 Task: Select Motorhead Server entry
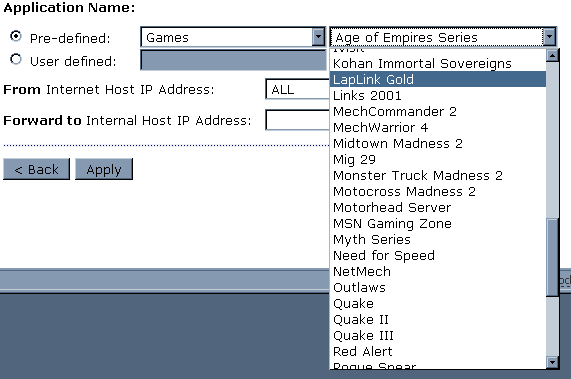[437, 208]
